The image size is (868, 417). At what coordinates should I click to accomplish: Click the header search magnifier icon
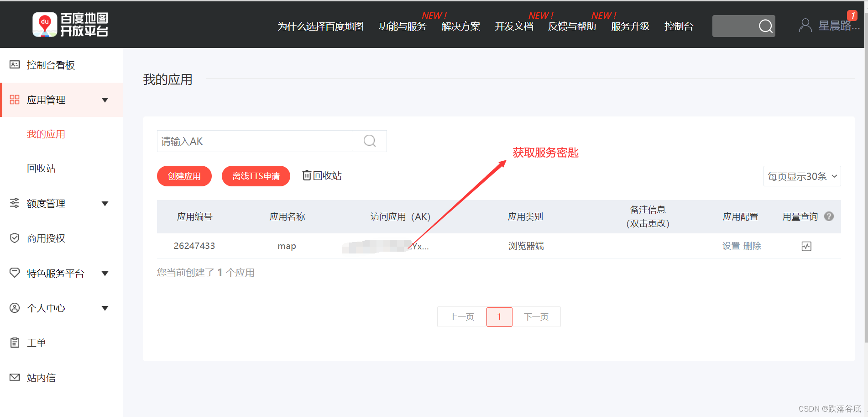[765, 26]
